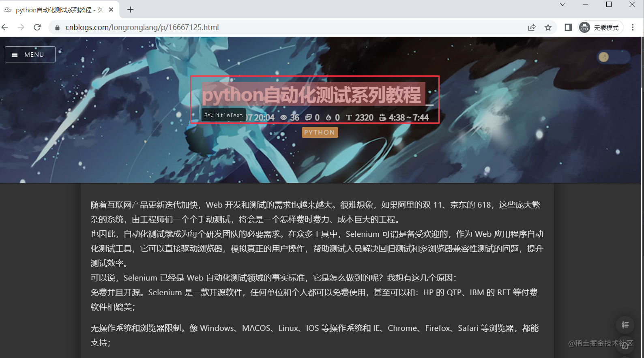
Task: Go back to previous page
Action: [5, 27]
